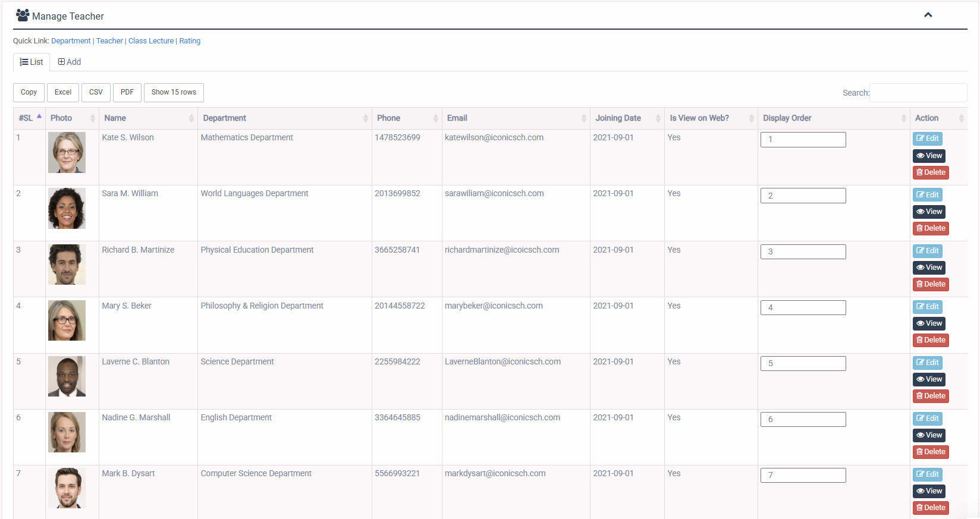Delete Nadine G. Marshall record
The height and width of the screenshot is (519, 980).
[x=930, y=452]
